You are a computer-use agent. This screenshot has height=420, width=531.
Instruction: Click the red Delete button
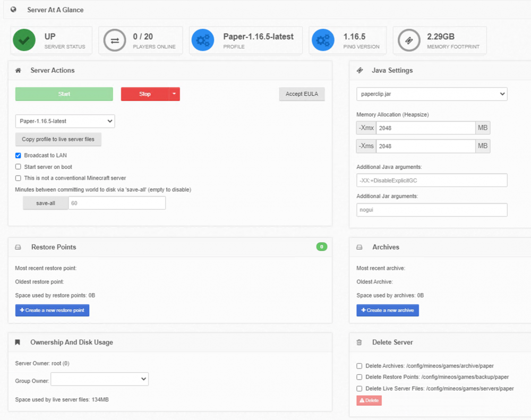(369, 400)
